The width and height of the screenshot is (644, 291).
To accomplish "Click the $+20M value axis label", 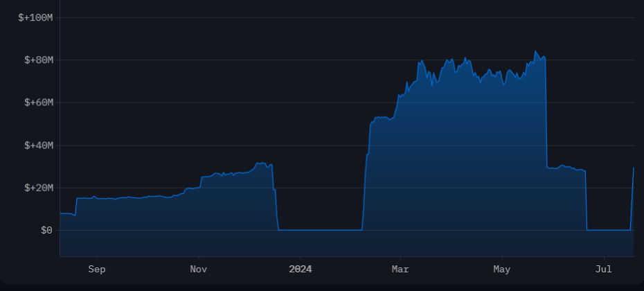I will [38, 188].
